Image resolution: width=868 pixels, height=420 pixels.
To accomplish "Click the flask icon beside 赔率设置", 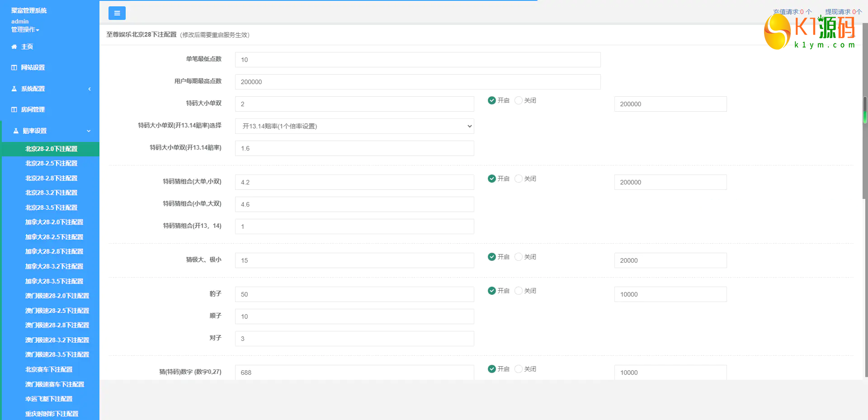I will pyautogui.click(x=16, y=131).
